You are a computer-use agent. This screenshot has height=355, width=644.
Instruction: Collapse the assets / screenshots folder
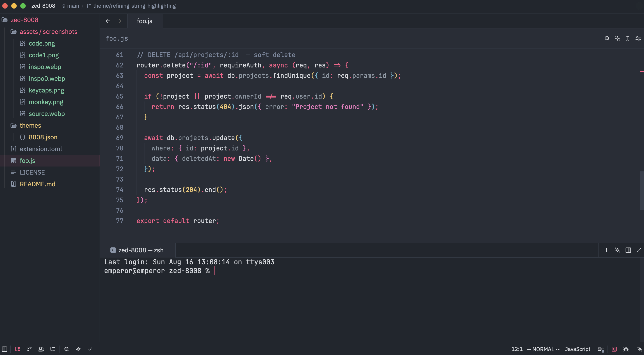[x=50, y=32]
